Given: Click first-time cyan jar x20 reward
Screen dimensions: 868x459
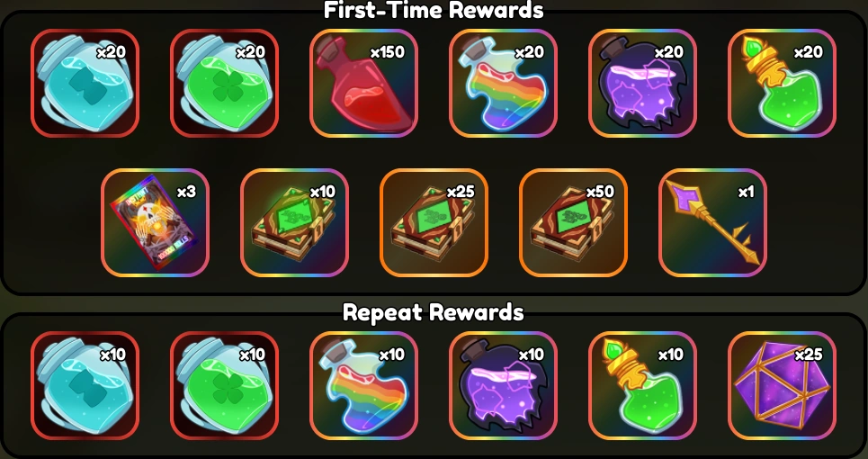Looking at the screenshot, I should click(x=85, y=83).
